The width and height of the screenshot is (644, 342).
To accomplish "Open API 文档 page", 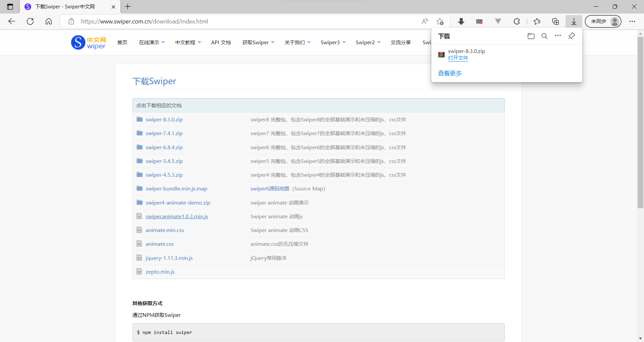I will click(x=221, y=43).
